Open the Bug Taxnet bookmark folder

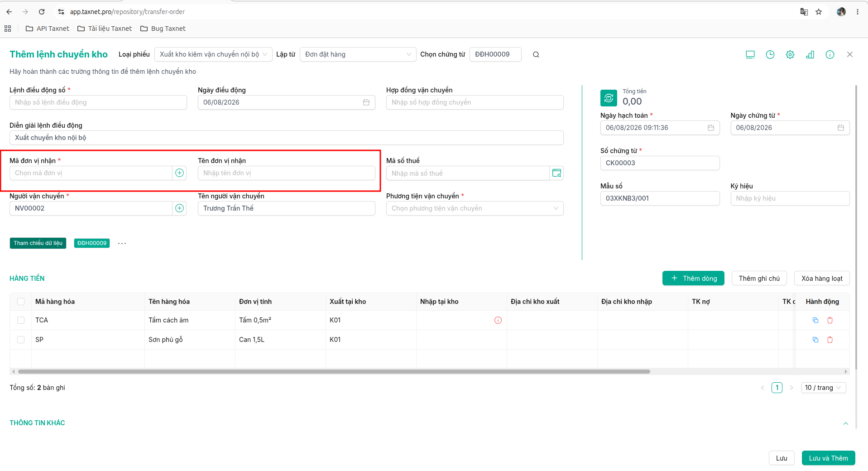163,29
